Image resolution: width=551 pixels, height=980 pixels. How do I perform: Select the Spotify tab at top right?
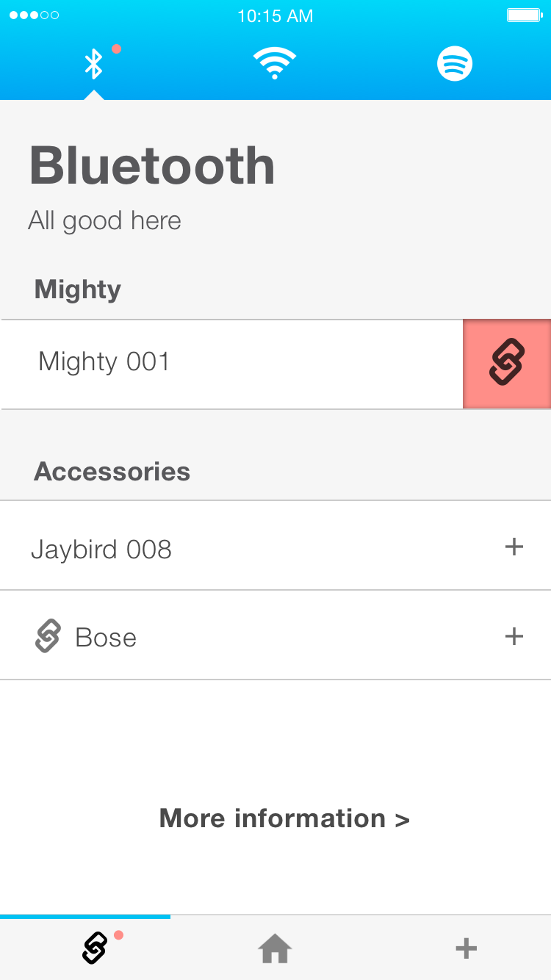click(x=455, y=64)
